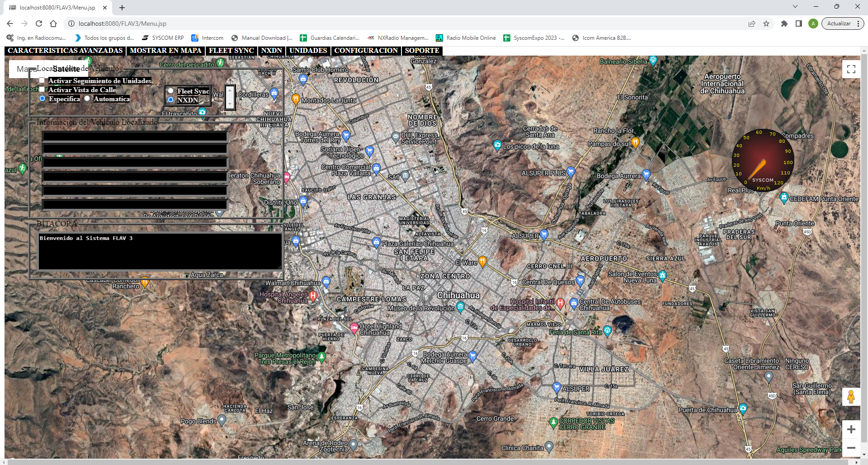
Task: Open the browser tab search chevron
Action: (795, 7)
